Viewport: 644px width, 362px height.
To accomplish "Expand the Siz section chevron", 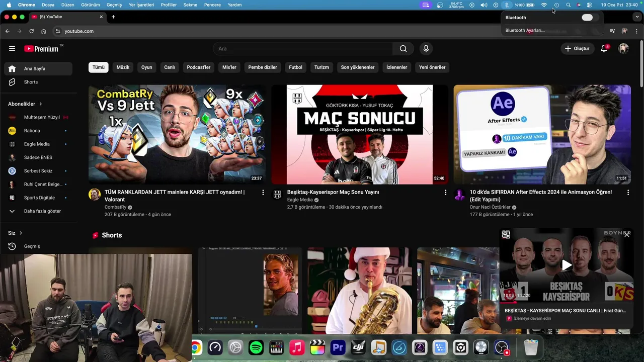I will coord(21,233).
